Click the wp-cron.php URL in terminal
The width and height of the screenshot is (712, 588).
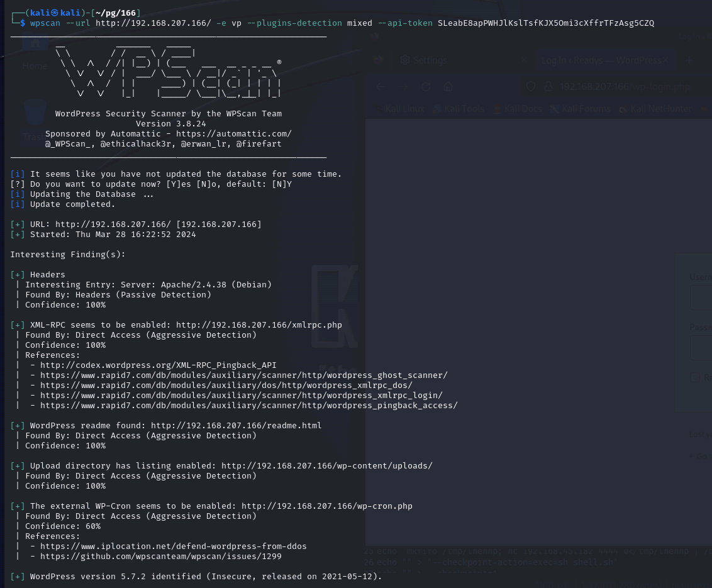point(327,506)
